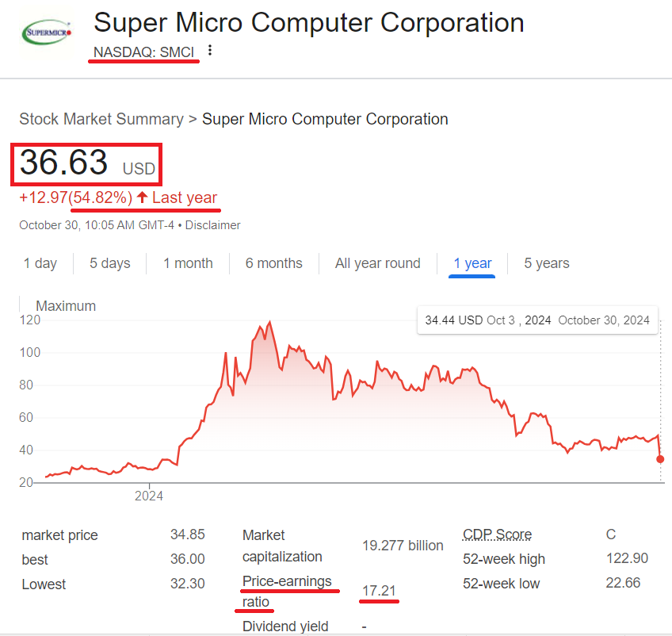This screenshot has height=636, width=672.
Task: Select the 5 days time range
Action: click(109, 263)
